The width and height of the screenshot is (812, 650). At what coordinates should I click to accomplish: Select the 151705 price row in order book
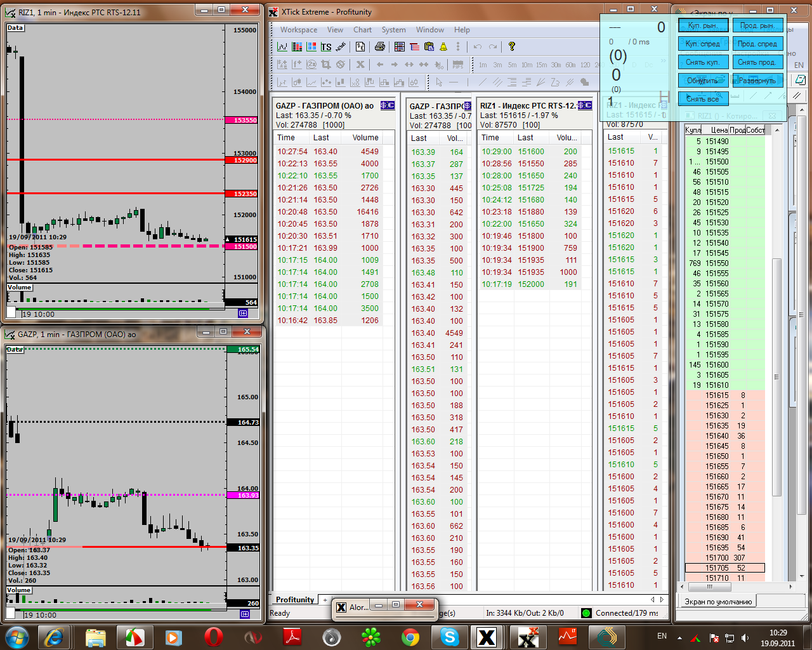click(724, 568)
